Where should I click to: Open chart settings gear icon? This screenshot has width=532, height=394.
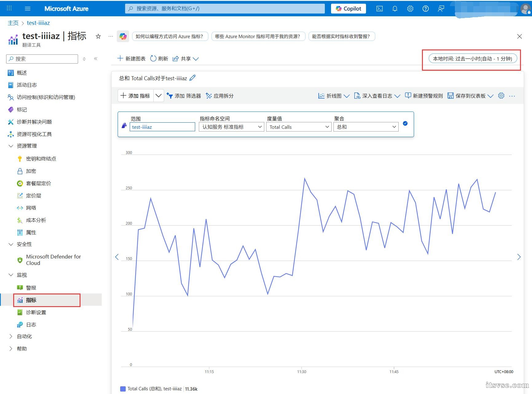click(501, 96)
